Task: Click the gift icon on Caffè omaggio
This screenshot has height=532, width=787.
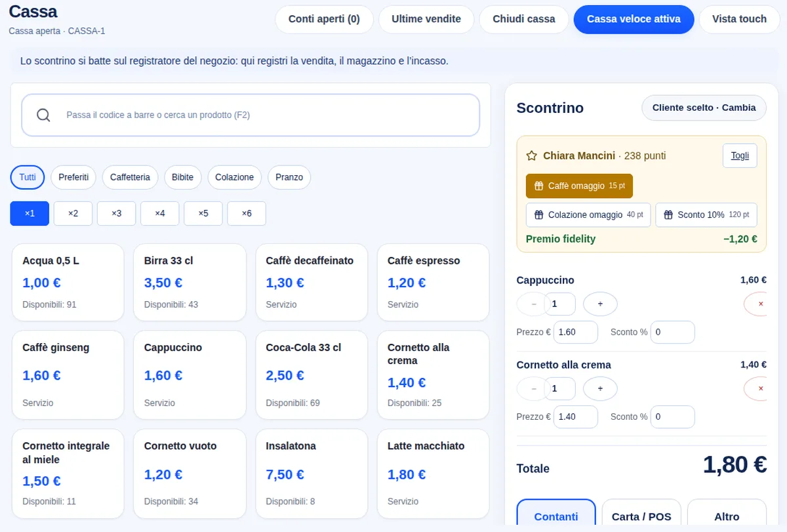Action: (538, 186)
